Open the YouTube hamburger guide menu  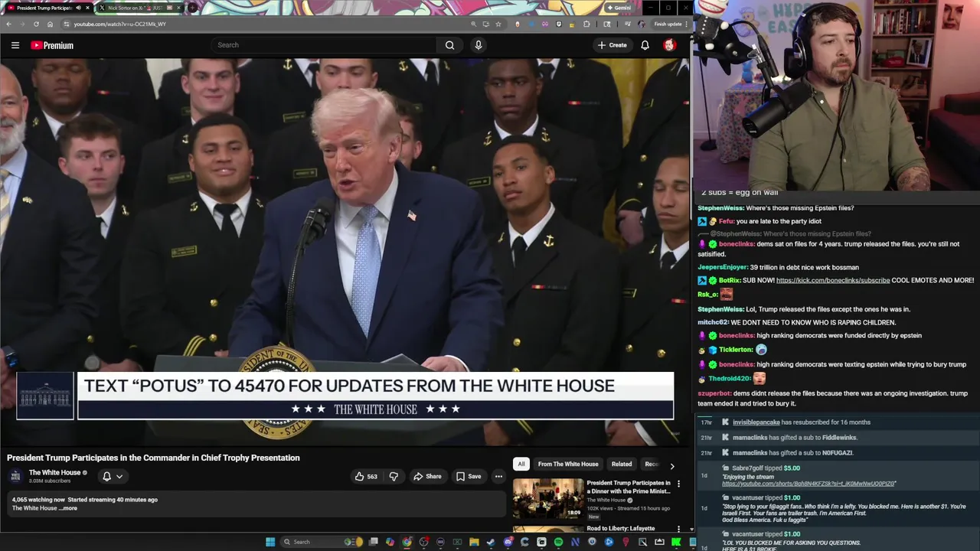(15, 45)
